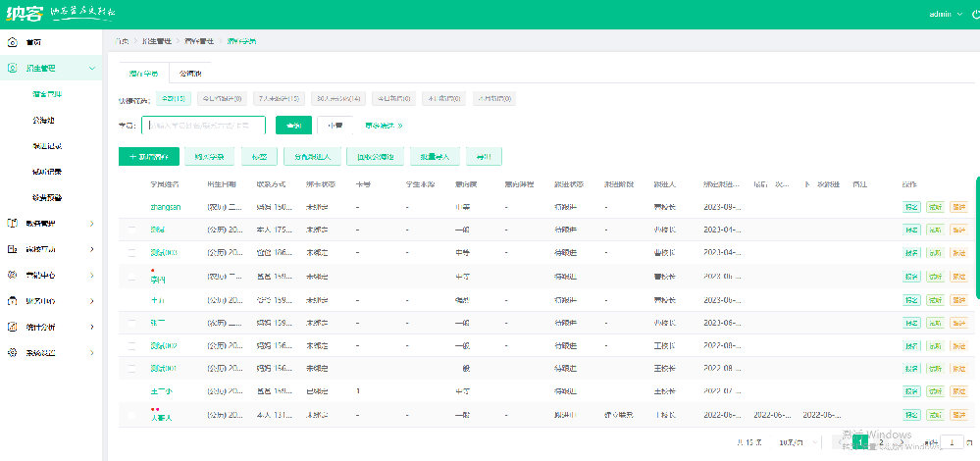Expand the 更多筛选 more filters link
Image resolution: width=980 pixels, height=461 pixels.
(x=384, y=126)
